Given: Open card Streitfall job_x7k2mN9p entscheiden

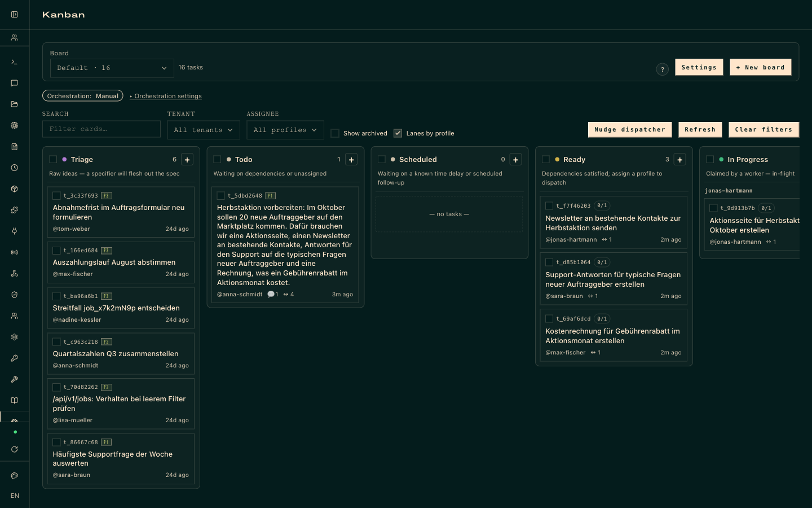Looking at the screenshot, I should pyautogui.click(x=121, y=308).
